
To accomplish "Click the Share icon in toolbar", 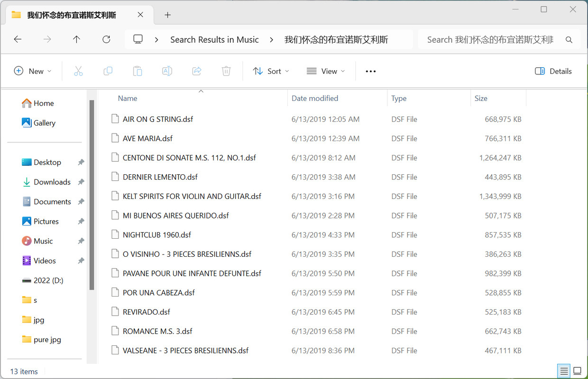I will (197, 71).
